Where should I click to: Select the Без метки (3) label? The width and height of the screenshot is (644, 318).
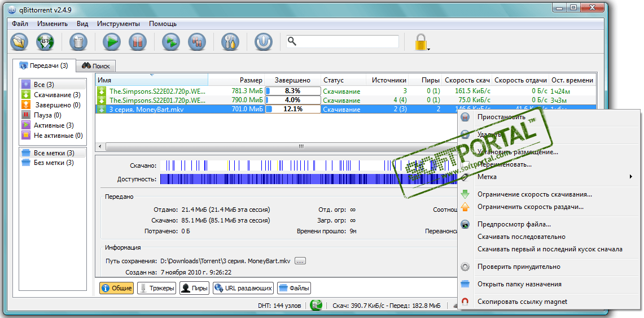53,163
